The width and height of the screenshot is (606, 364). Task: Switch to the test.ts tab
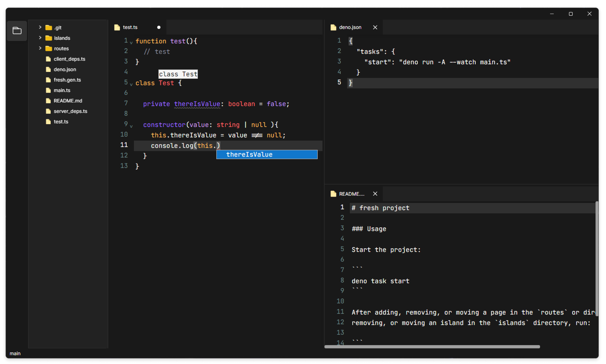[130, 27]
